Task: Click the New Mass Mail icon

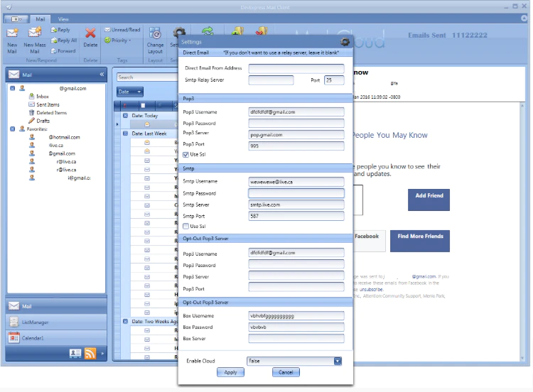Action: [x=35, y=33]
